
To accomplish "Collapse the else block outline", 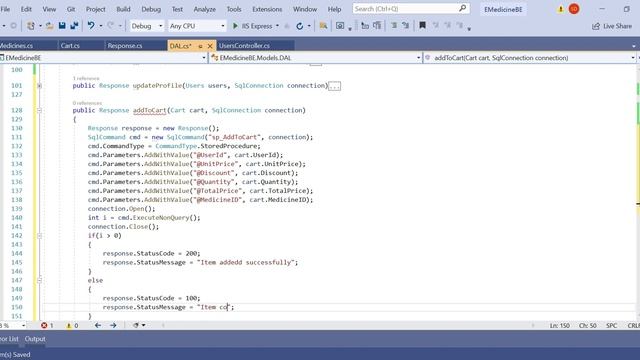I will click(40, 280).
